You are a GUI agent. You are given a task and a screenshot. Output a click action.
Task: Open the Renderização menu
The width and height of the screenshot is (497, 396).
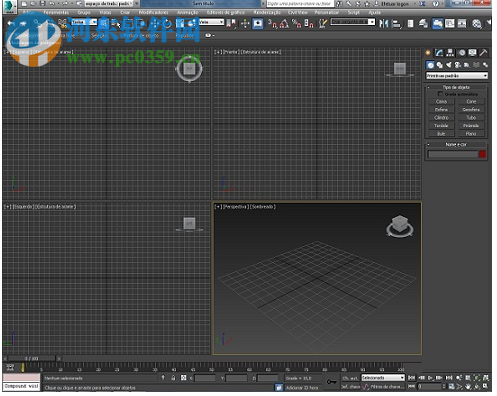[267, 12]
